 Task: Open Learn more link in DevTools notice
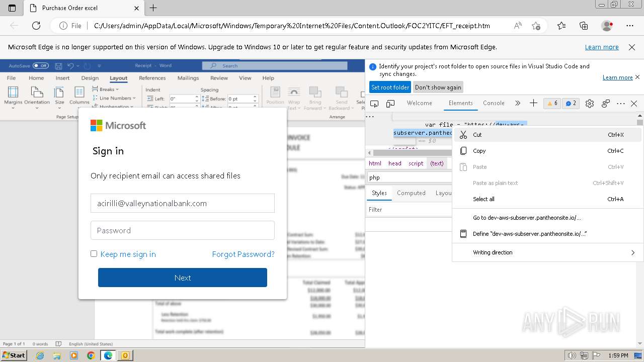coord(617,77)
